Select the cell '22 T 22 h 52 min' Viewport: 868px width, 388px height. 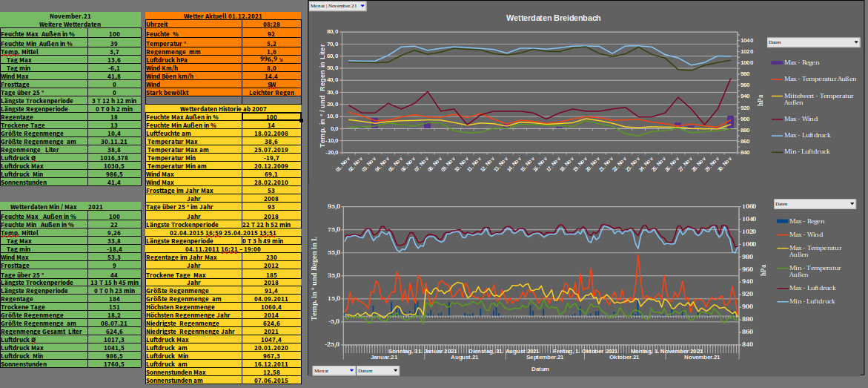[x=272, y=225]
